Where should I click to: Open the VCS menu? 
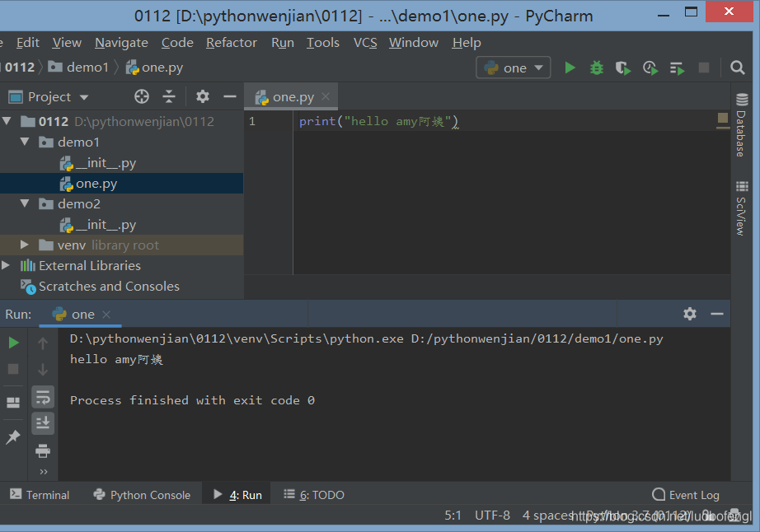[365, 43]
